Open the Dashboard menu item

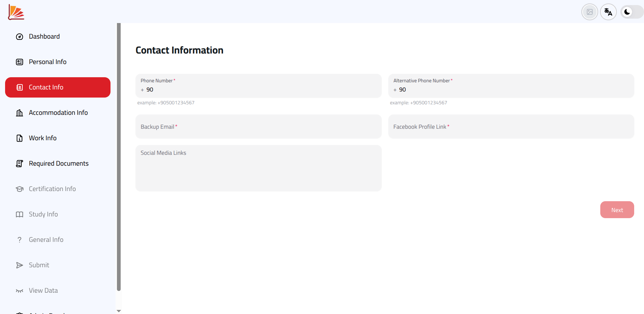(x=58, y=37)
